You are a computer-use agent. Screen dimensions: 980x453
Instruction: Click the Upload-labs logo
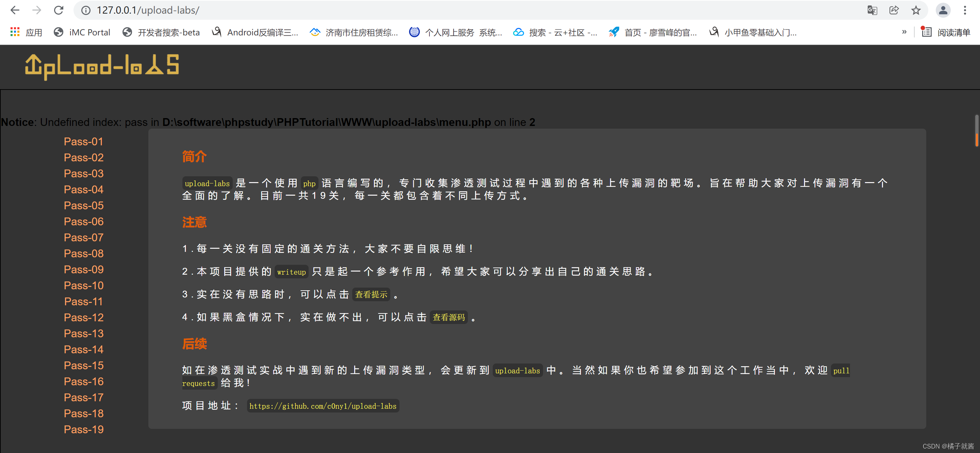[x=102, y=67]
